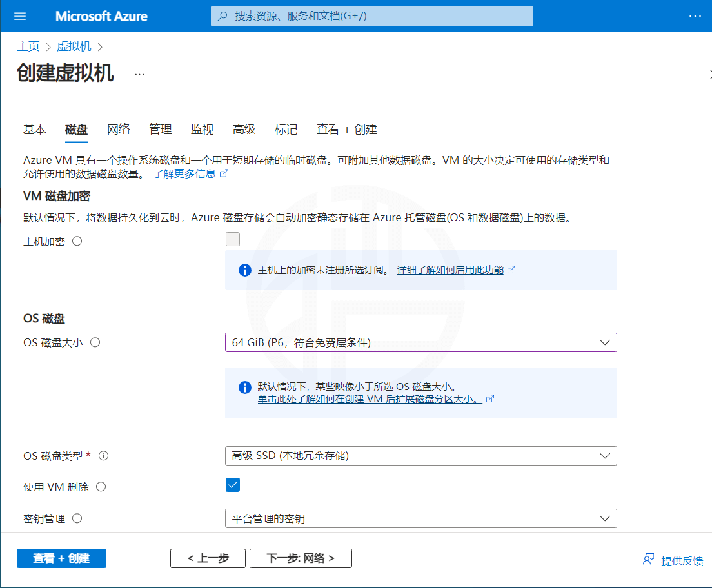Open the OS 磁盘类型 dropdown

tap(421, 455)
